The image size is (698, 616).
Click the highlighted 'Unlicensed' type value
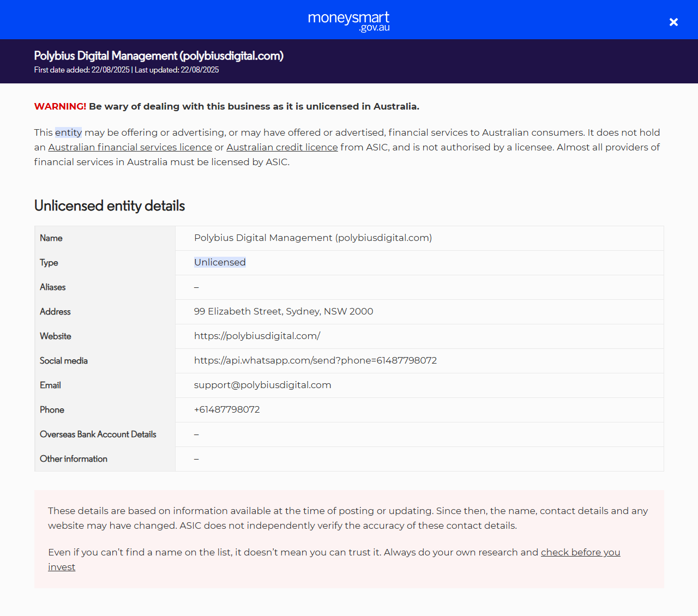tap(220, 262)
